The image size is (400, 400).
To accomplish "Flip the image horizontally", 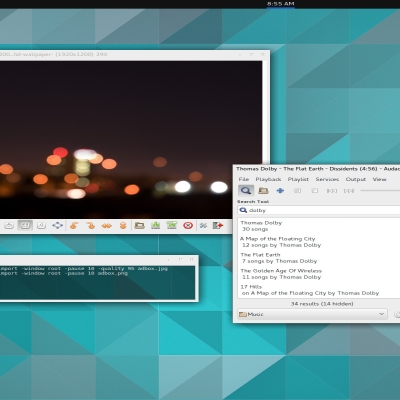I will pyautogui.click(x=106, y=226).
